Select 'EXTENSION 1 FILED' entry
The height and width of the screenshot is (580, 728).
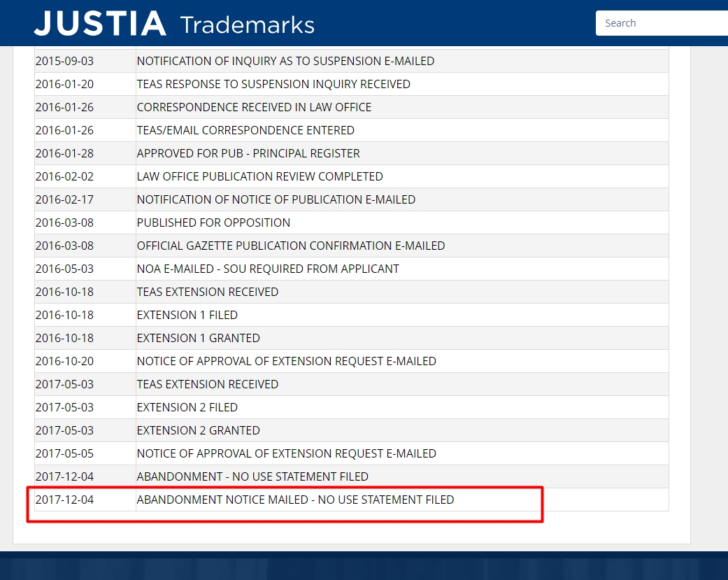tap(187, 315)
